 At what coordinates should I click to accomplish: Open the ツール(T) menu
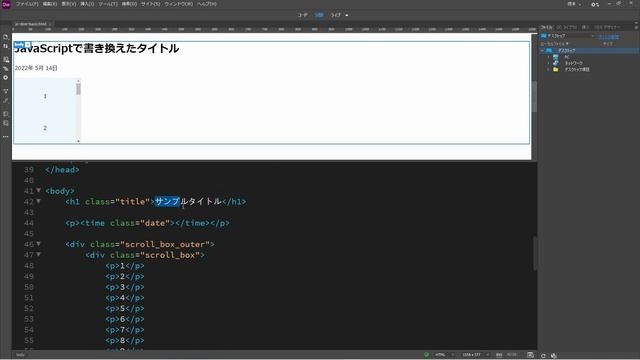click(108, 4)
